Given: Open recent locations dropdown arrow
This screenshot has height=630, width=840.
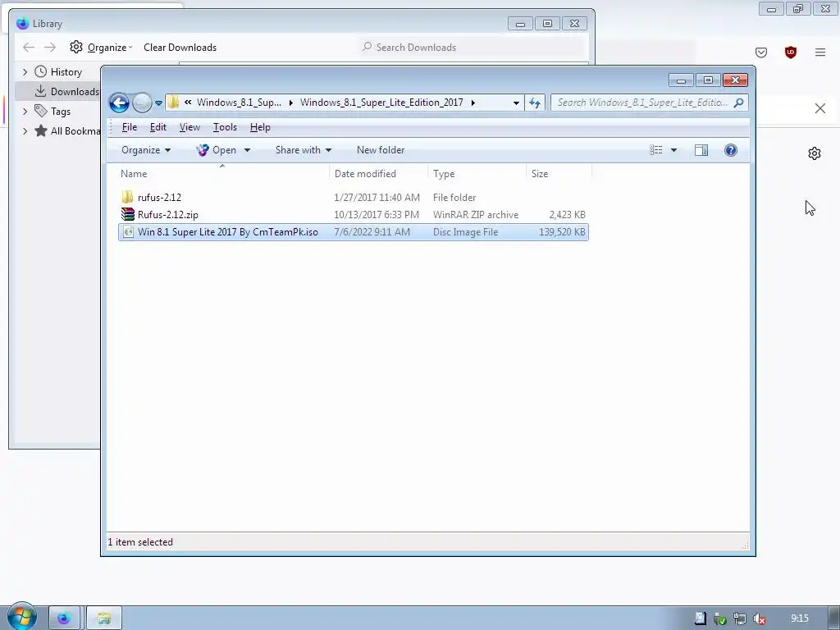Looking at the screenshot, I should [158, 103].
